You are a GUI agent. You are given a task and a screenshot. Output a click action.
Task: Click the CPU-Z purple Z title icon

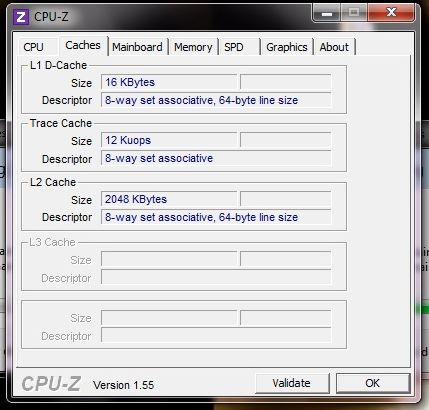click(x=21, y=17)
